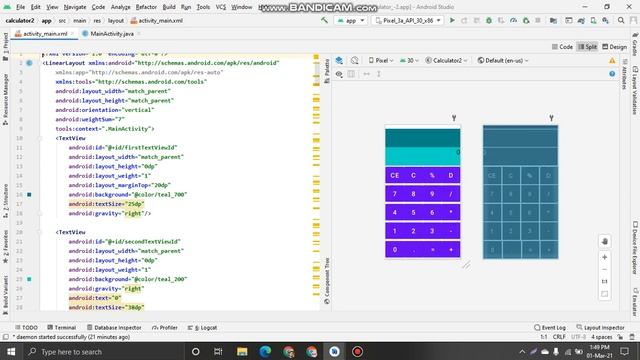Open the Refactor menu
640x360 pixels.
tap(146, 7)
